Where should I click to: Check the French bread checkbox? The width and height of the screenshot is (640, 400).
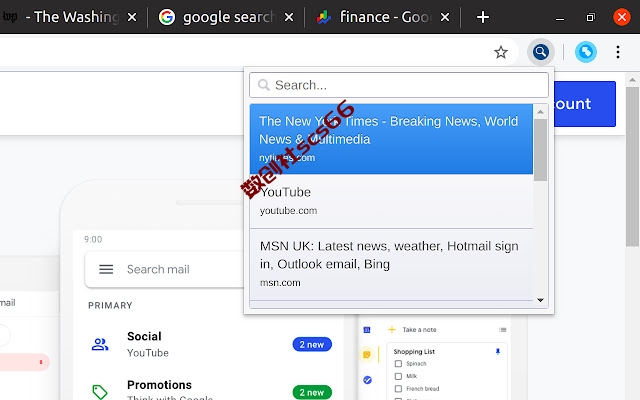coord(398,389)
